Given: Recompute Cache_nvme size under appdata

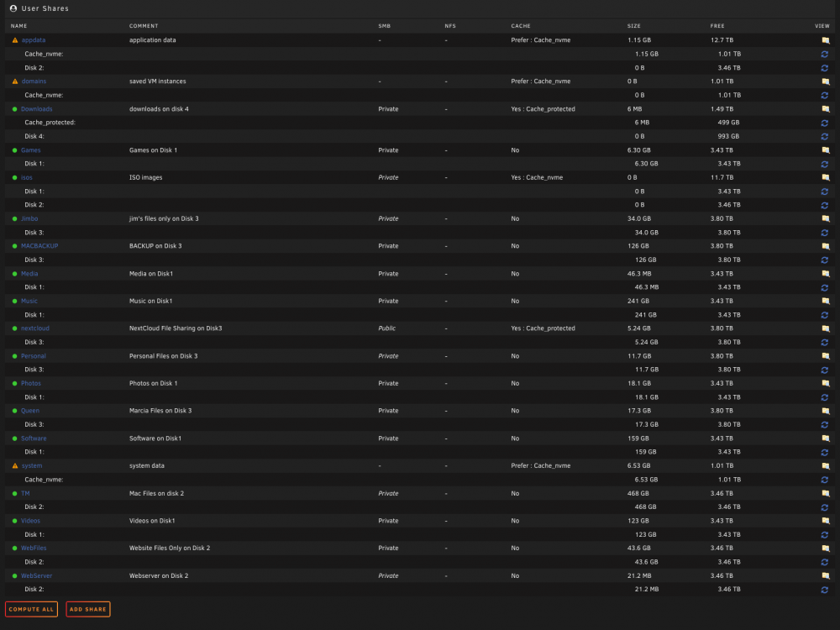Looking at the screenshot, I should pyautogui.click(x=825, y=54).
